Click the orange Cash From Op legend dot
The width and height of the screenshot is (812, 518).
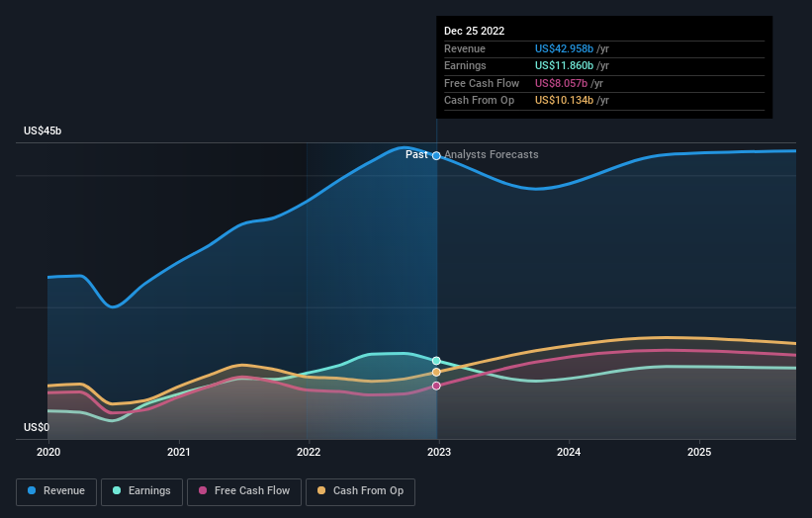coord(321,490)
